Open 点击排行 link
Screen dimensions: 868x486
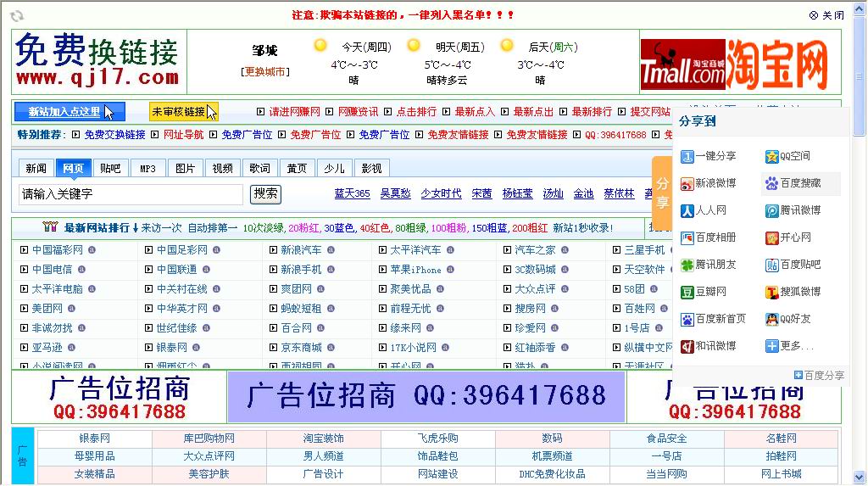click(416, 112)
